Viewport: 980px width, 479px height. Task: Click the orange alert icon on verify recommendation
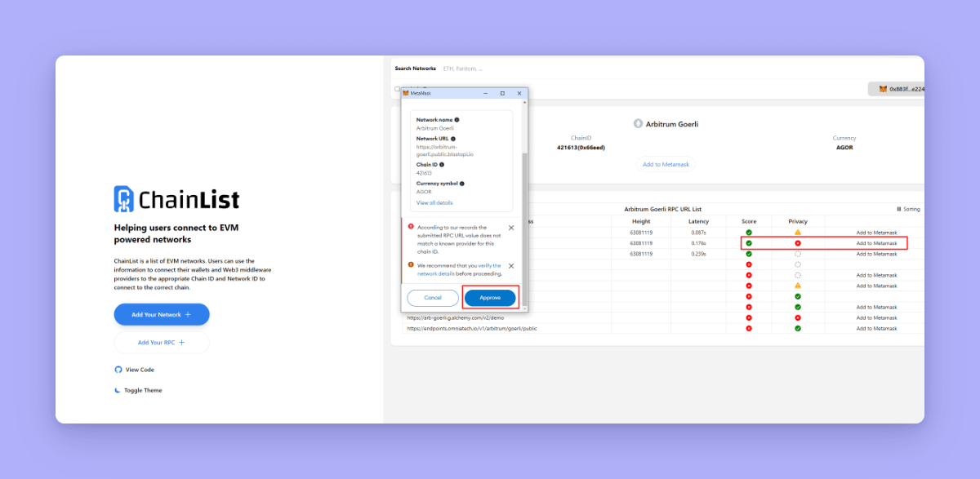(x=411, y=265)
